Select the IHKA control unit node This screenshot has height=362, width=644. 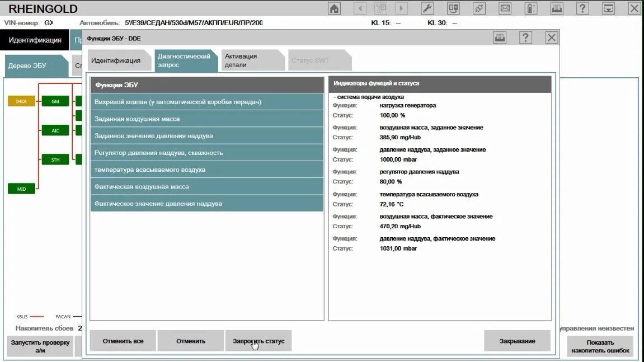tap(21, 101)
